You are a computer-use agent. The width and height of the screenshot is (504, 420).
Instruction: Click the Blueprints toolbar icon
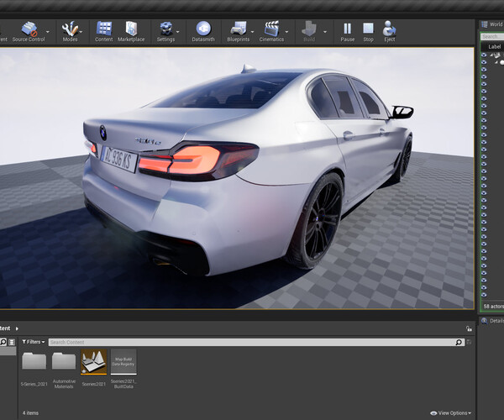(x=239, y=31)
